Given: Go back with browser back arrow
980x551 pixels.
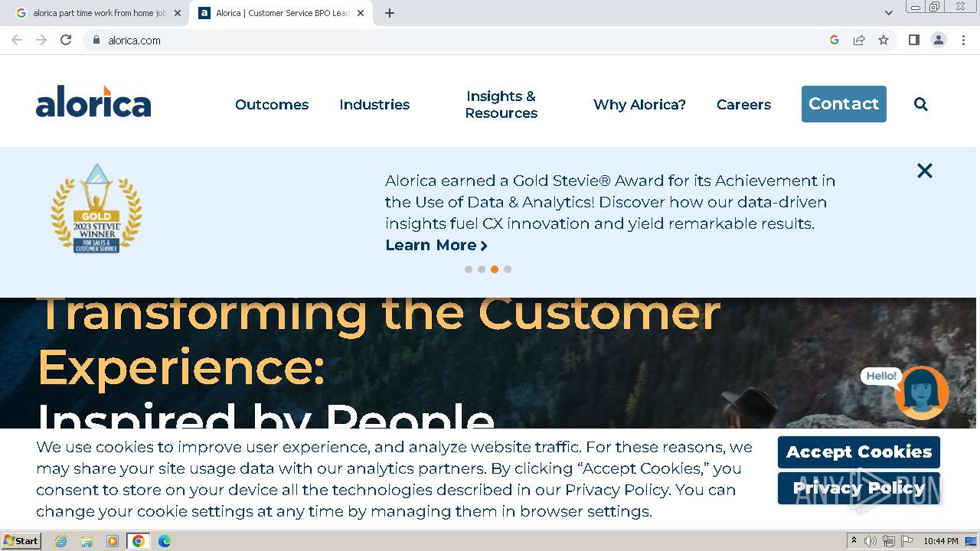Looking at the screenshot, I should coord(17,40).
